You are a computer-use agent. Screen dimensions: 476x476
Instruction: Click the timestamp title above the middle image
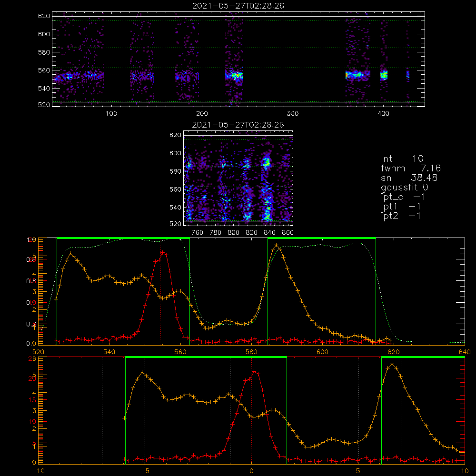[x=238, y=125]
